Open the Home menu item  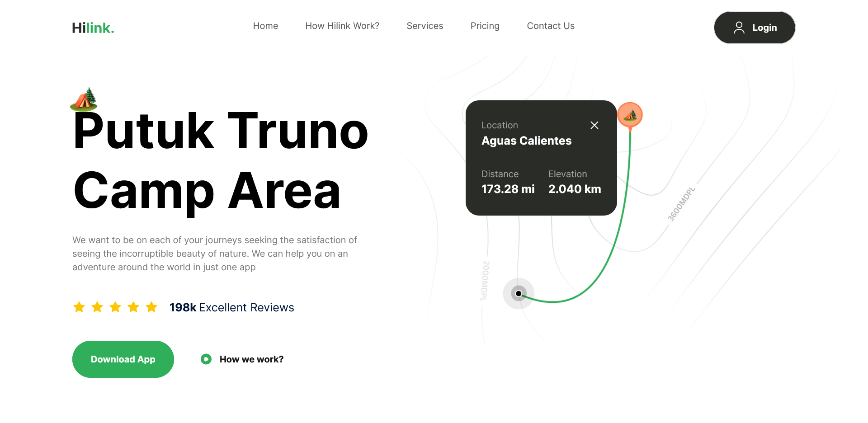click(x=265, y=26)
